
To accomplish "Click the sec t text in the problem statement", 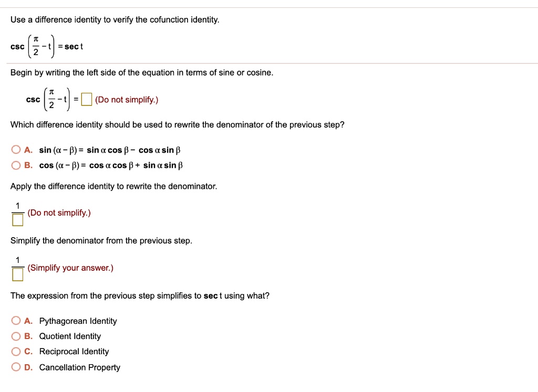I will pyautogui.click(x=73, y=47).
